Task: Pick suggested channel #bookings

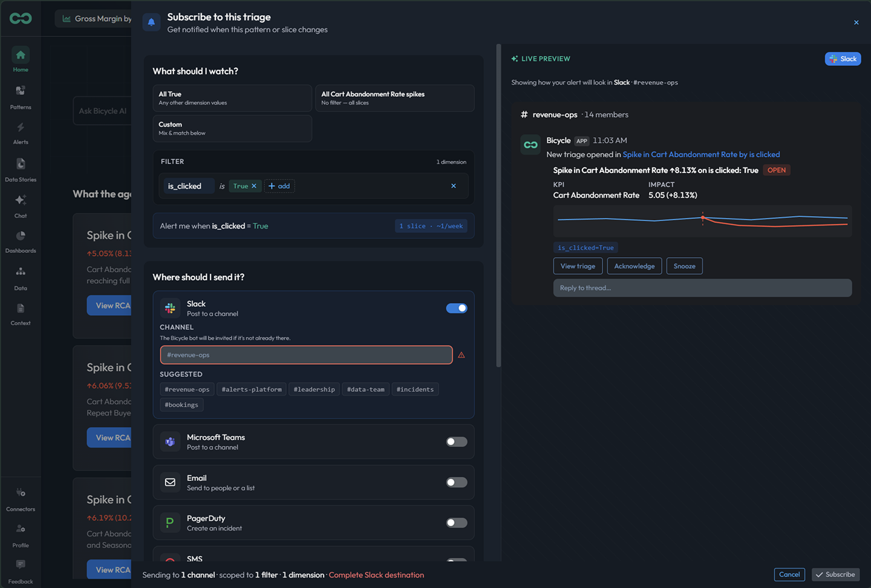Action: (181, 405)
